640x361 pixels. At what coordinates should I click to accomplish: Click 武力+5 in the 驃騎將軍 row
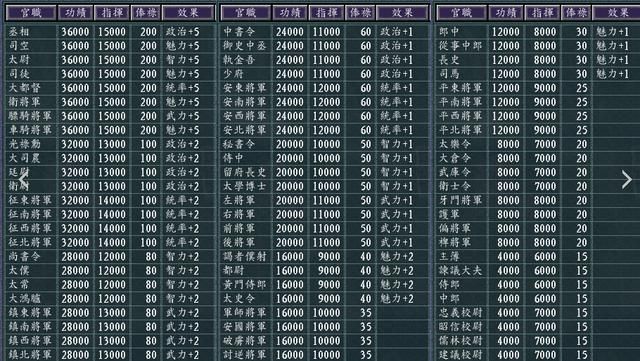pos(182,116)
